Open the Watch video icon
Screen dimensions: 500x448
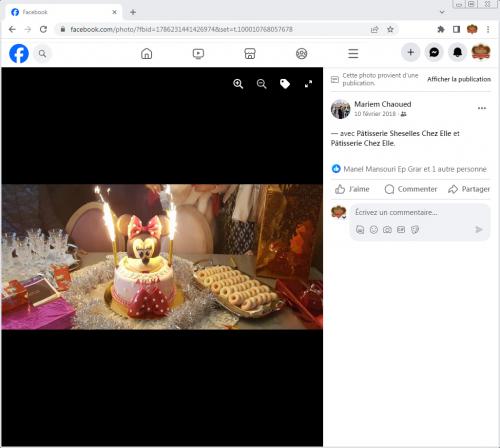pyautogui.click(x=198, y=53)
